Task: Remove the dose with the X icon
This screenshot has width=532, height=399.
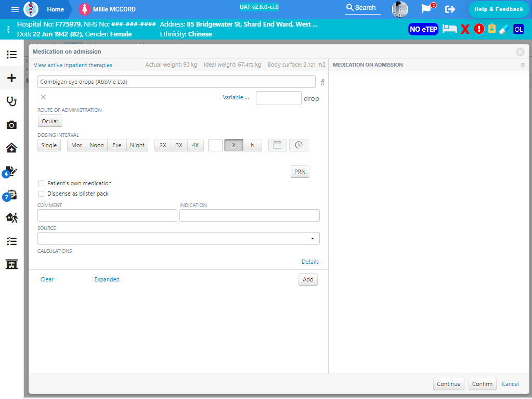Action: pos(44,97)
